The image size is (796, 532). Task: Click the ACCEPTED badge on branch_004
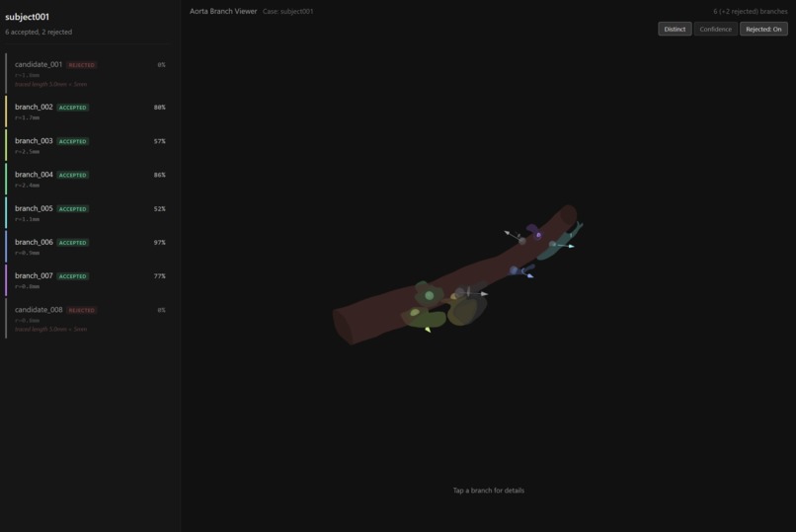73,175
